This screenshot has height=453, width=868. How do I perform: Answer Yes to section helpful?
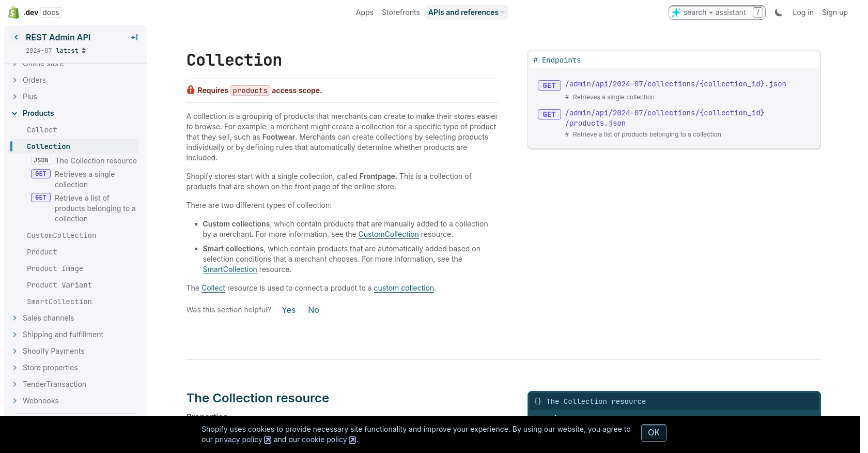coord(288,310)
